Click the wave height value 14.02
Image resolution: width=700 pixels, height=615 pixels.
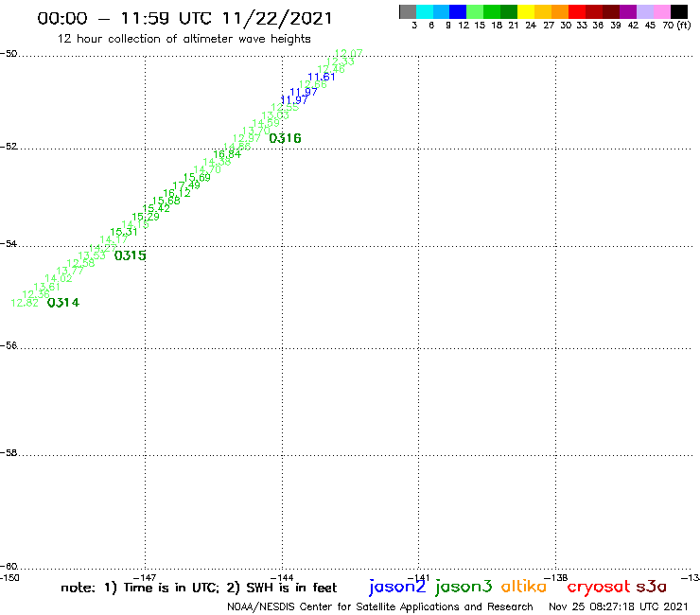coord(59,279)
